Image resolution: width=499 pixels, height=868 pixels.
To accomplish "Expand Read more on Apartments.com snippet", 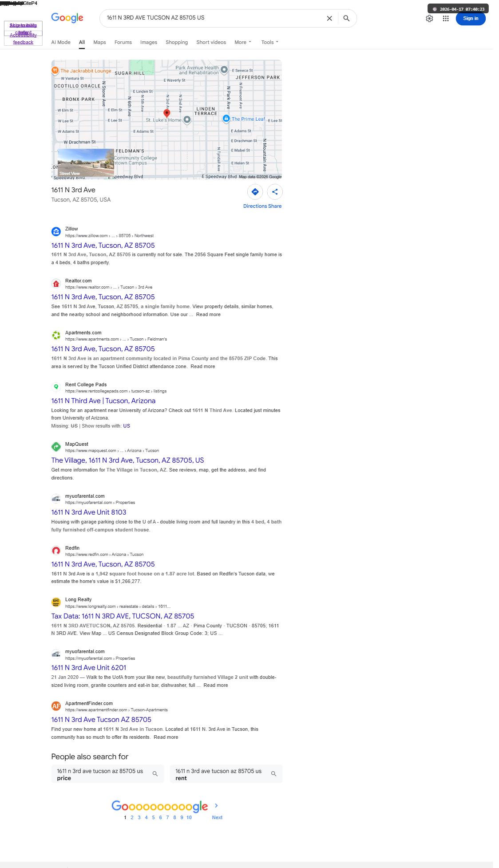I will (x=203, y=366).
